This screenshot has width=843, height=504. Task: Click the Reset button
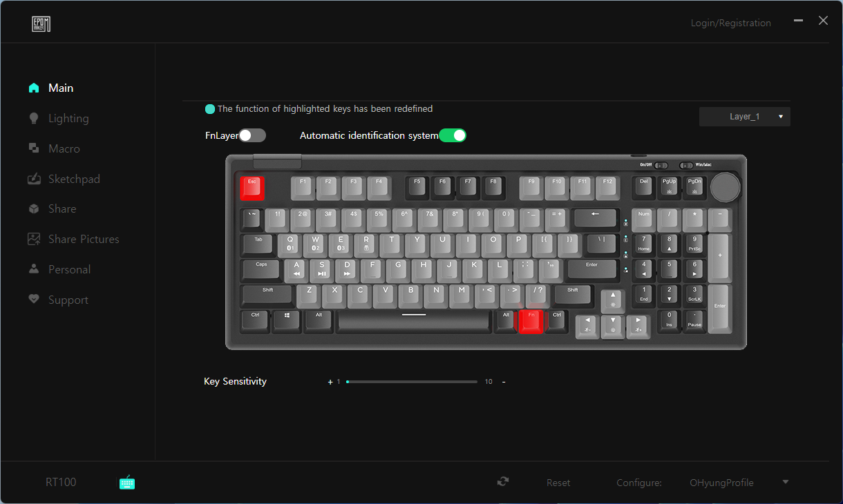[558, 483]
